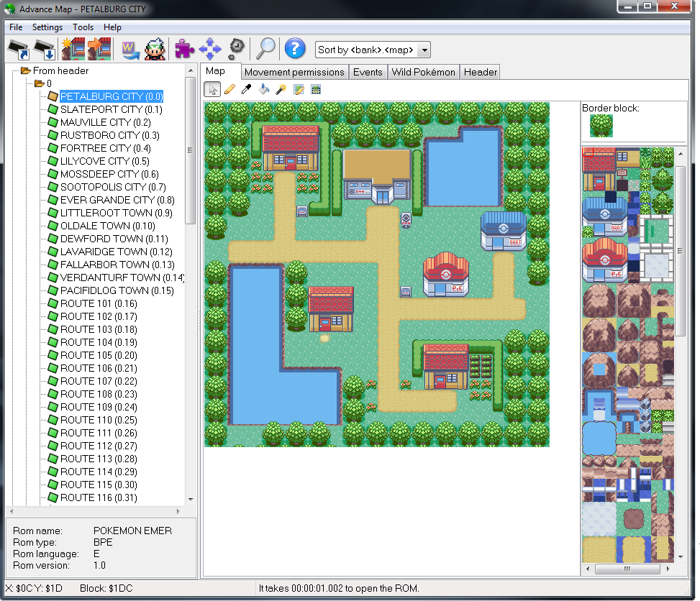Viewport: 700px width, 601px height.
Task: Switch to the Movement permissions tab
Action: pos(294,72)
